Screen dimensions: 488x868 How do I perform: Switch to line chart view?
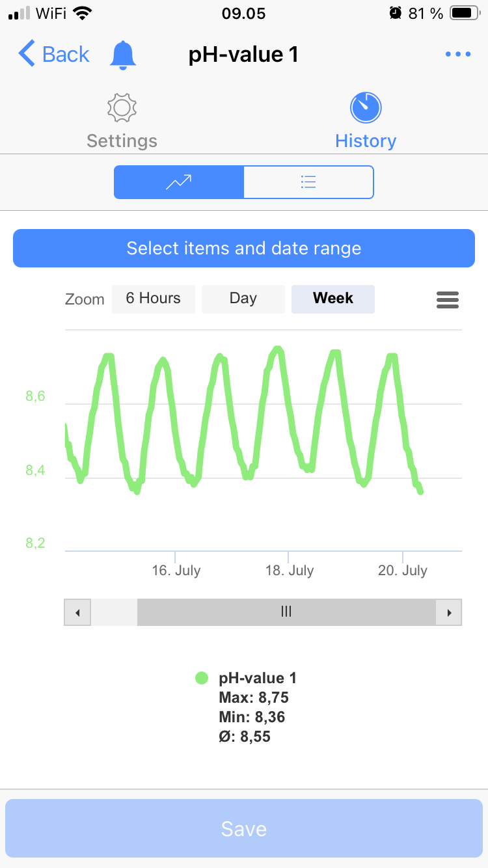[x=179, y=182]
